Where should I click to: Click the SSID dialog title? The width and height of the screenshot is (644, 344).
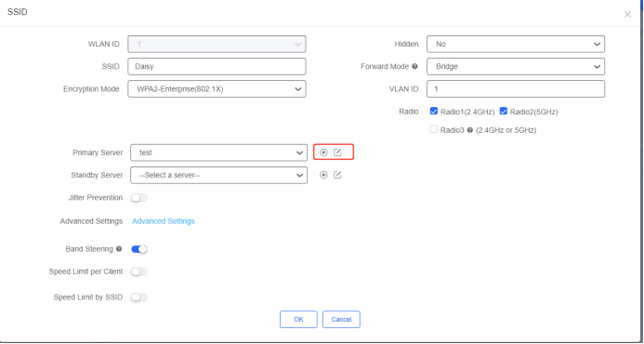18,12
